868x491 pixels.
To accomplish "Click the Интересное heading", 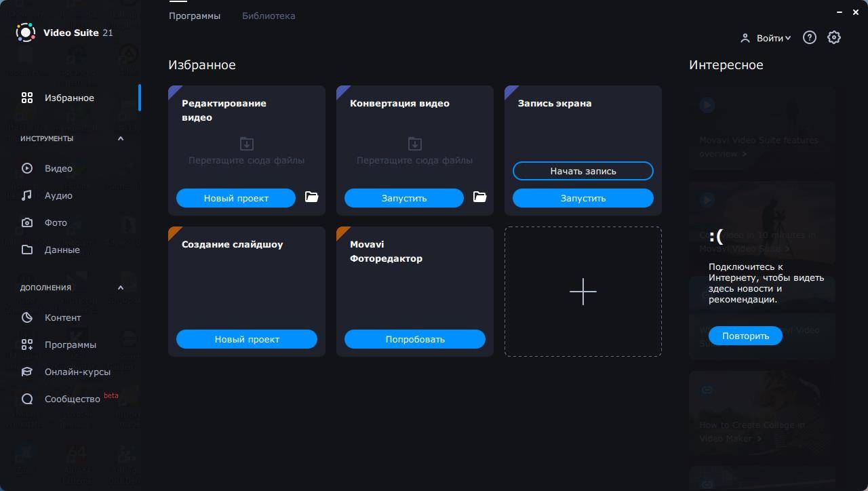I will 726,65.
